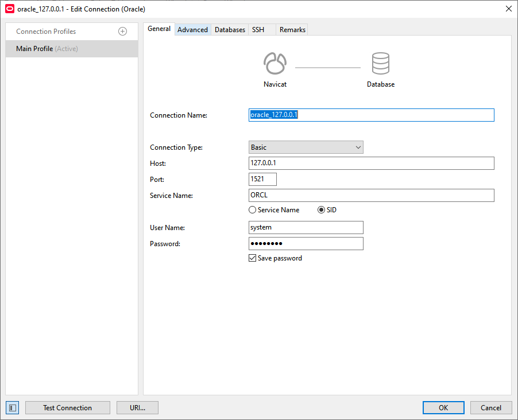Screen dimensions: 518x420
Task: Select the Main Profile entry
Action: 72,49
